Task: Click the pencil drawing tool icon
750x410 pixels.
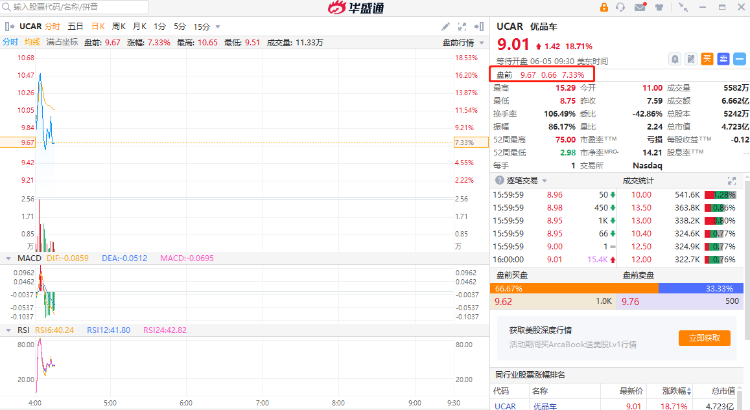Action: point(445,27)
